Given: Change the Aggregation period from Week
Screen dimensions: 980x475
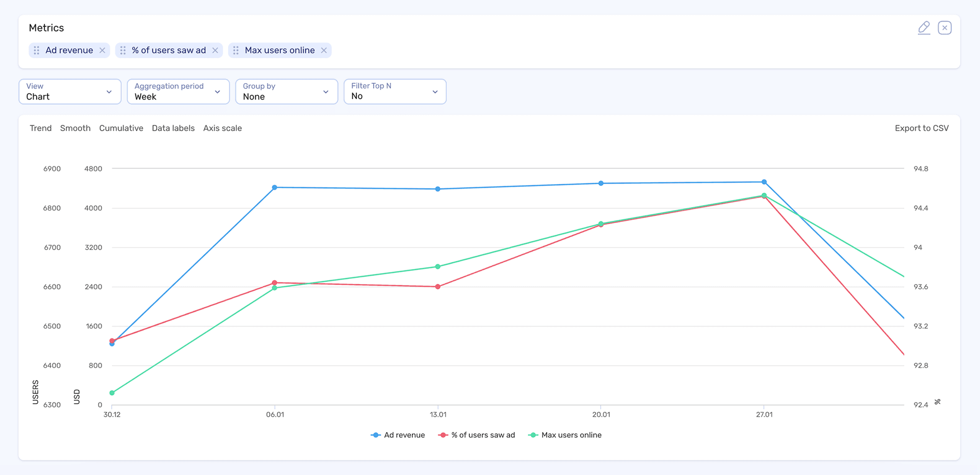Looking at the screenshot, I should (x=178, y=92).
